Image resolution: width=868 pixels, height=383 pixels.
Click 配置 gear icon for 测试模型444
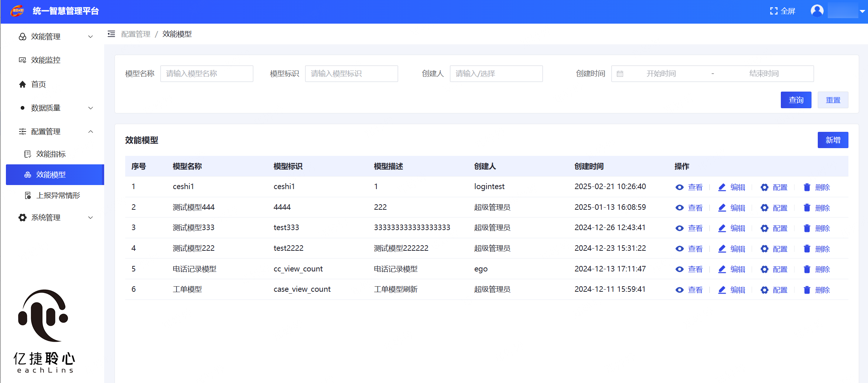tap(765, 208)
